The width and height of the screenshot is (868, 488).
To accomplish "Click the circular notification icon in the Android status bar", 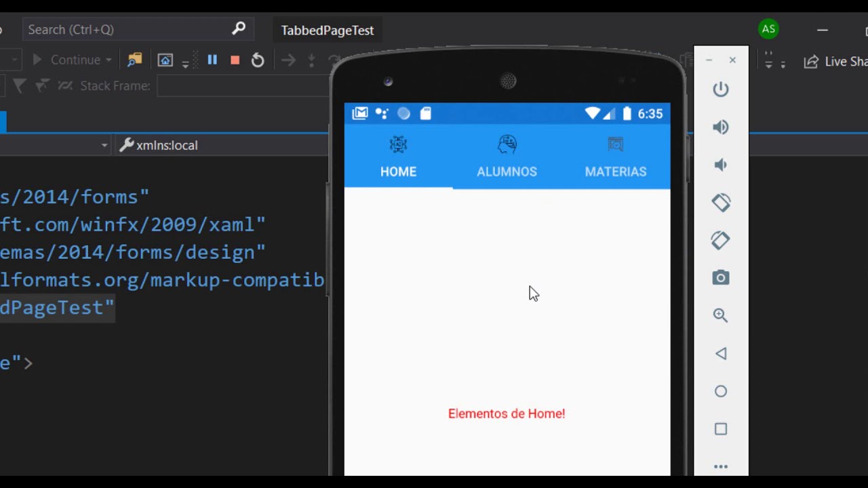I will [404, 114].
